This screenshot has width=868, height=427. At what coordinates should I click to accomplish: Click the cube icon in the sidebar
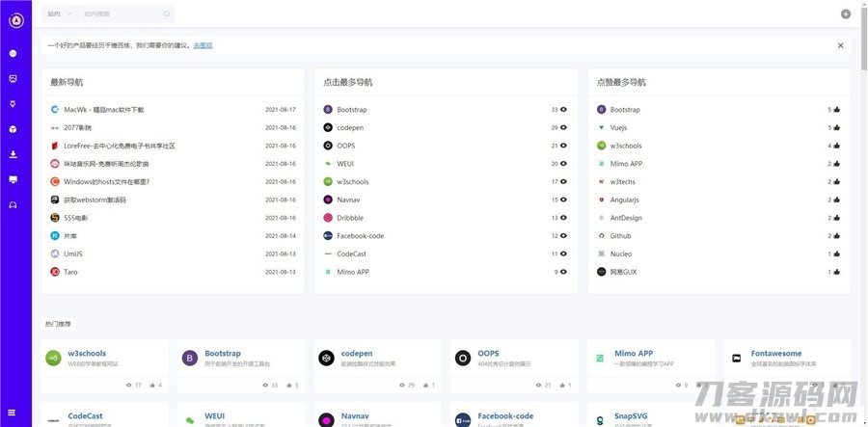click(14, 128)
